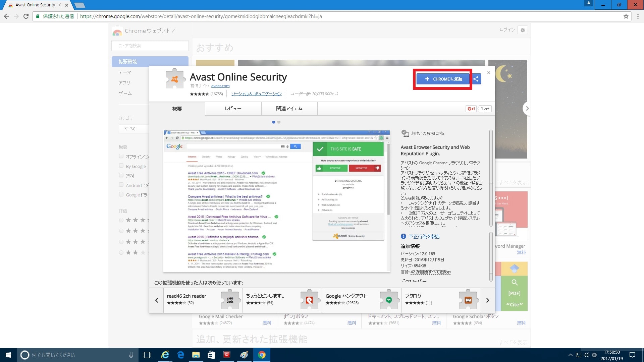Open the すべて category dropdown
The width and height of the screenshot is (644, 362).
(x=134, y=128)
